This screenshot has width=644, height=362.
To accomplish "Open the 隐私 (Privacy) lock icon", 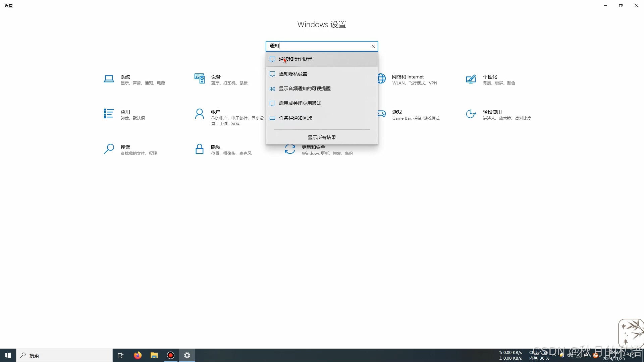I will tap(200, 149).
